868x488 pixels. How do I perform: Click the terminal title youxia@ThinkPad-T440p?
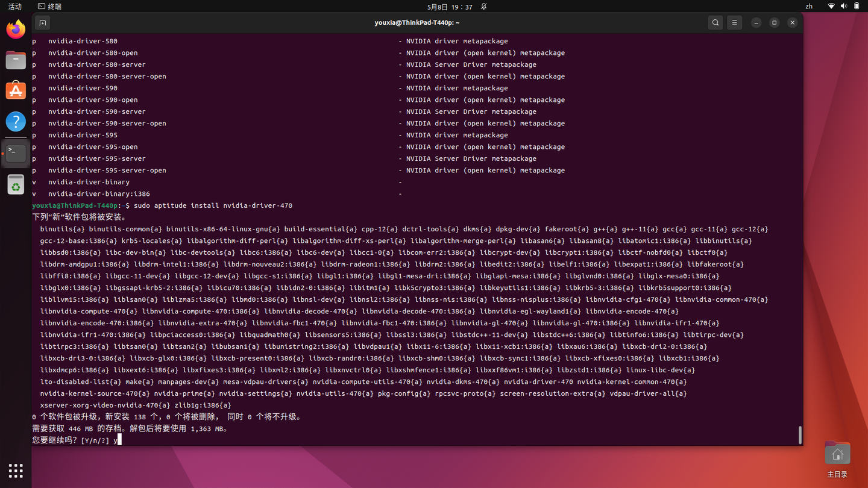[417, 23]
